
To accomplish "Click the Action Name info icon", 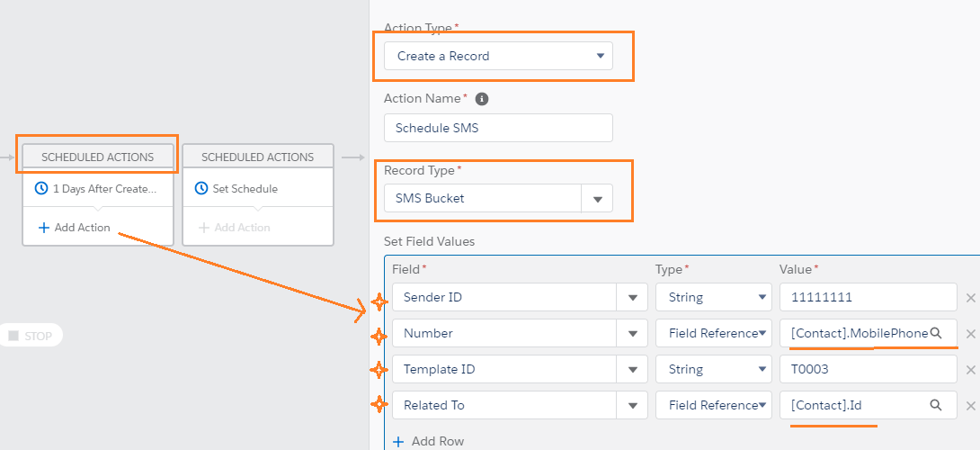I will [x=482, y=99].
